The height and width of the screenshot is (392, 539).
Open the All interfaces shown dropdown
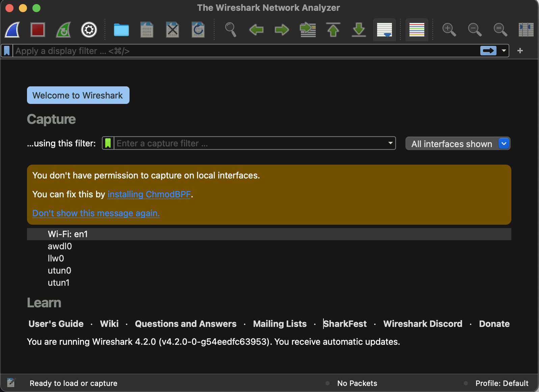[x=458, y=144]
